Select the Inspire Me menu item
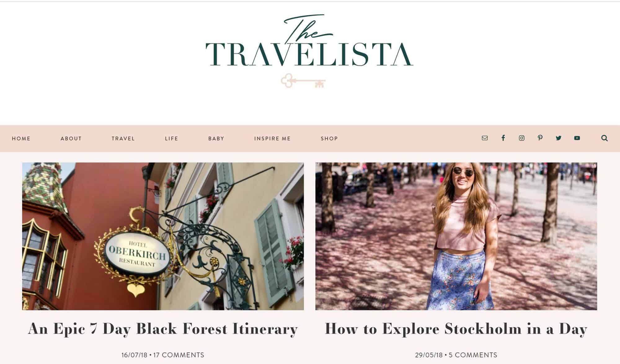This screenshot has width=620, height=364. [x=272, y=139]
